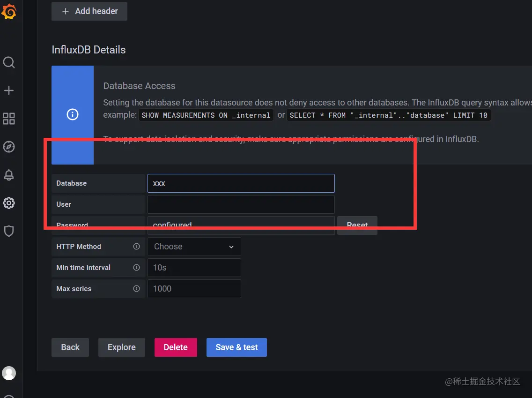Click Save & test button
The image size is (532, 398).
click(236, 347)
